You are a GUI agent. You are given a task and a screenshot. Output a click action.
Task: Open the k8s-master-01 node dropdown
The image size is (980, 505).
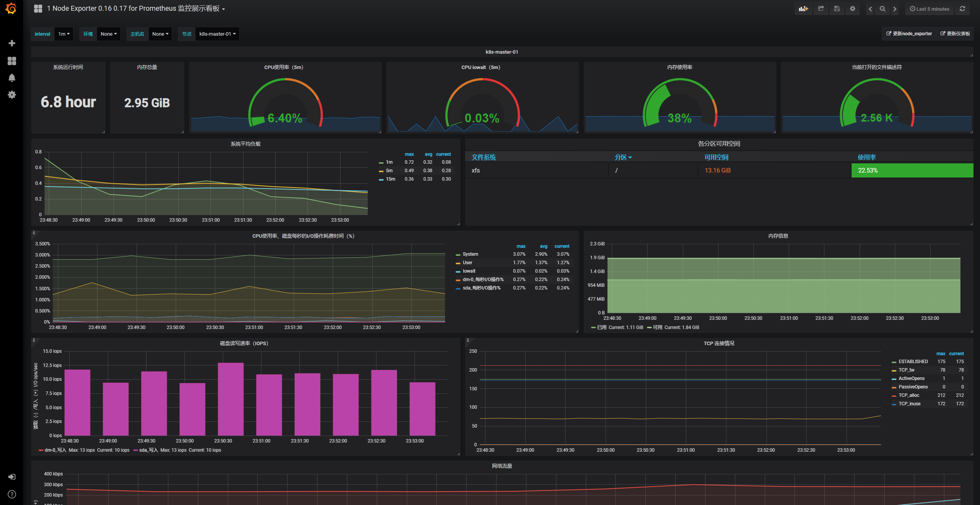click(217, 34)
